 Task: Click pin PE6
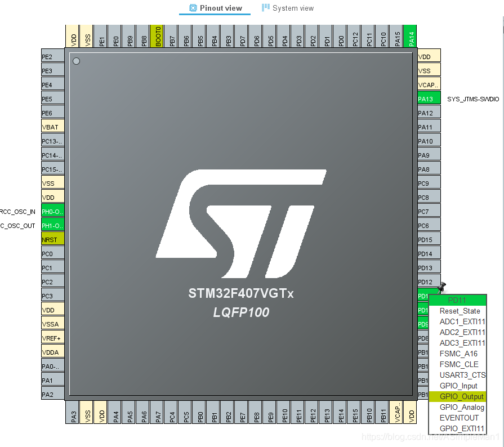(x=53, y=113)
